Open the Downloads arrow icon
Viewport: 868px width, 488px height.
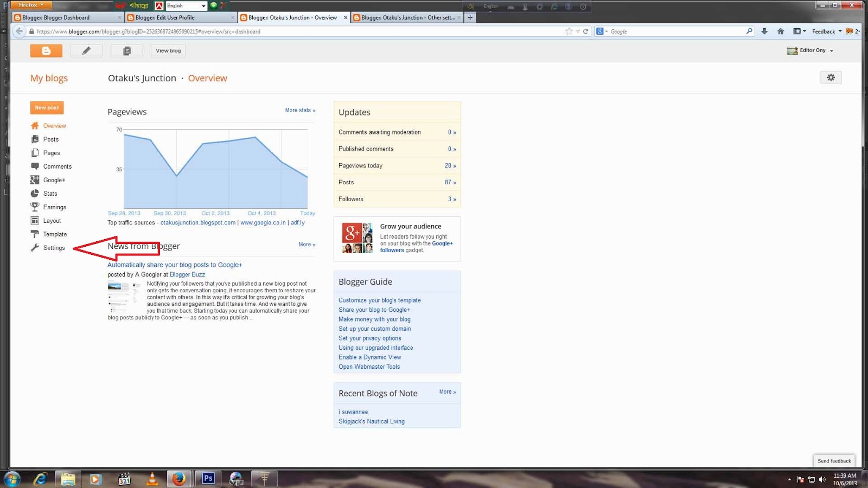[x=764, y=31]
